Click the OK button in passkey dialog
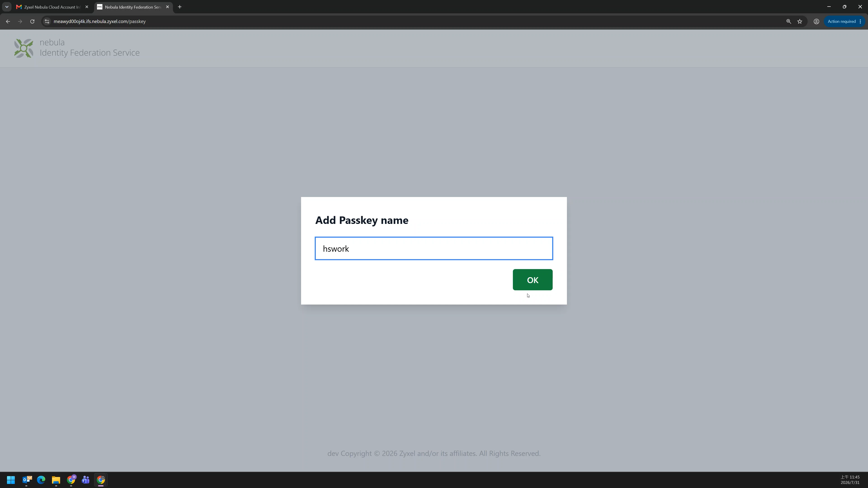868x488 pixels. (532, 279)
